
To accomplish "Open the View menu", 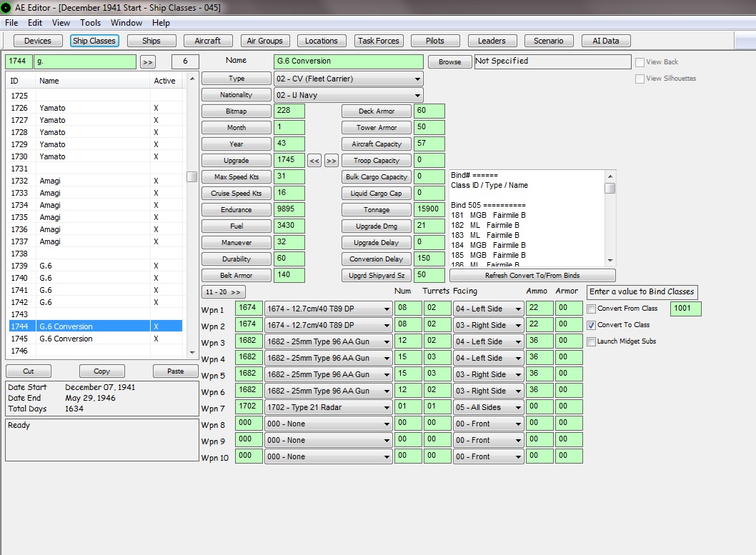I will [61, 23].
